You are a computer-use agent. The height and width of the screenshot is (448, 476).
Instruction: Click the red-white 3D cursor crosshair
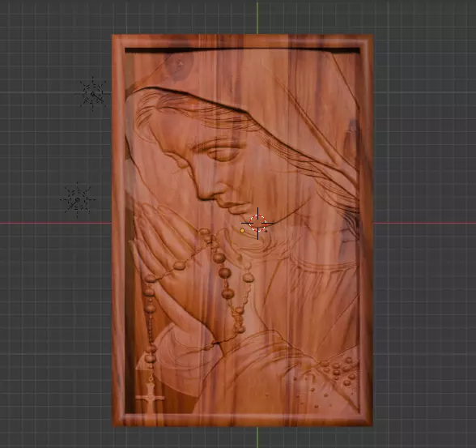tap(257, 224)
